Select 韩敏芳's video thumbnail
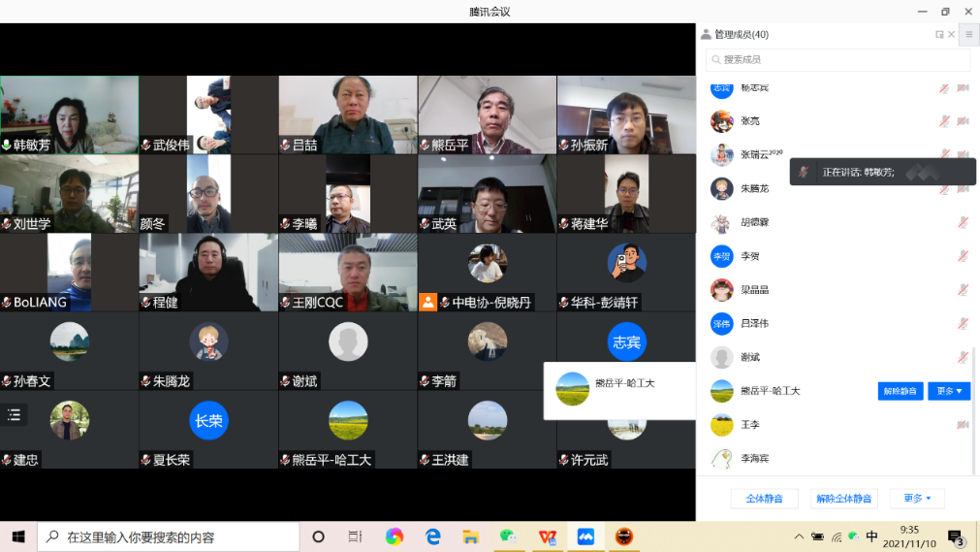 click(69, 114)
